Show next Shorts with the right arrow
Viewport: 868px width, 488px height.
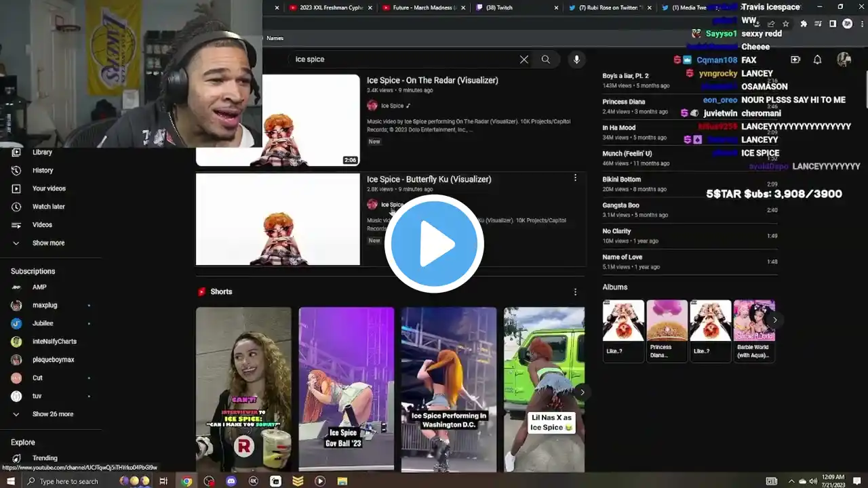pos(582,392)
